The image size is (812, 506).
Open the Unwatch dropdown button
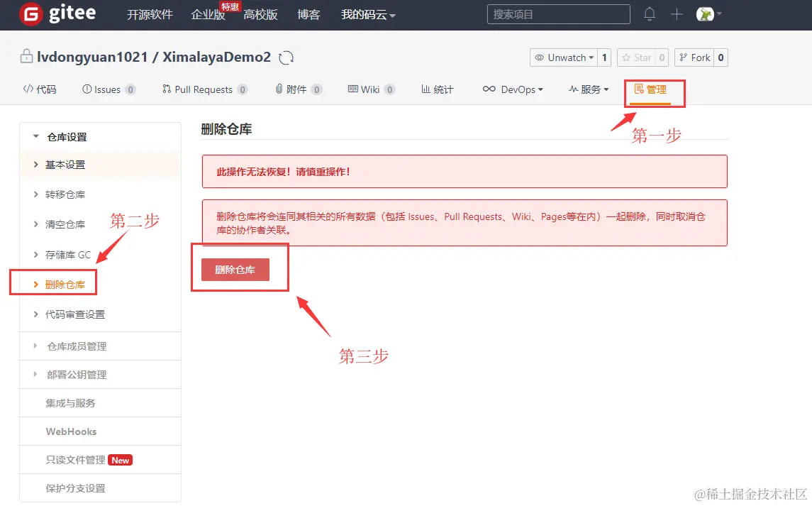563,57
